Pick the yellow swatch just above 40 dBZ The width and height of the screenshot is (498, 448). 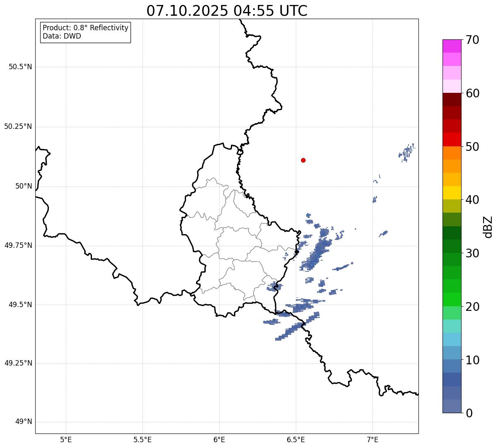click(452, 193)
